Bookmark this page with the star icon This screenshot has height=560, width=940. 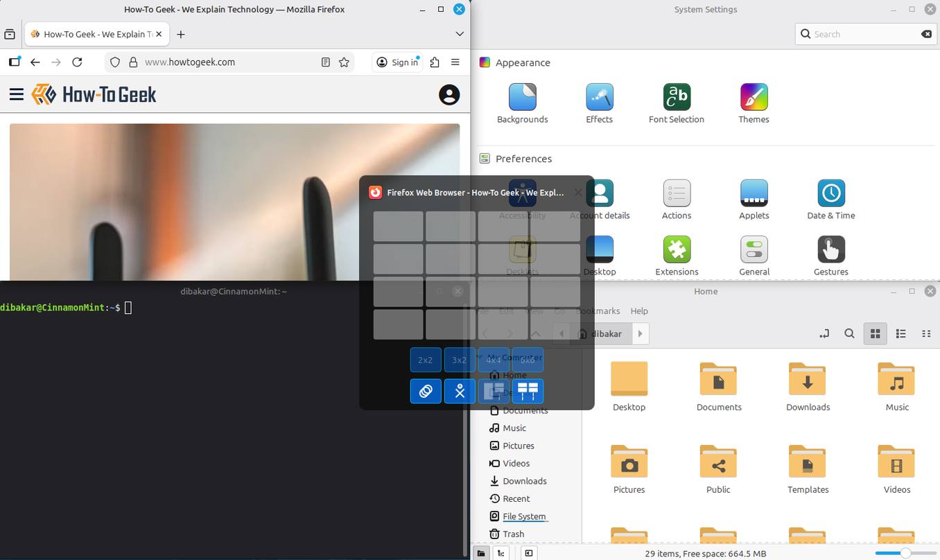(344, 62)
